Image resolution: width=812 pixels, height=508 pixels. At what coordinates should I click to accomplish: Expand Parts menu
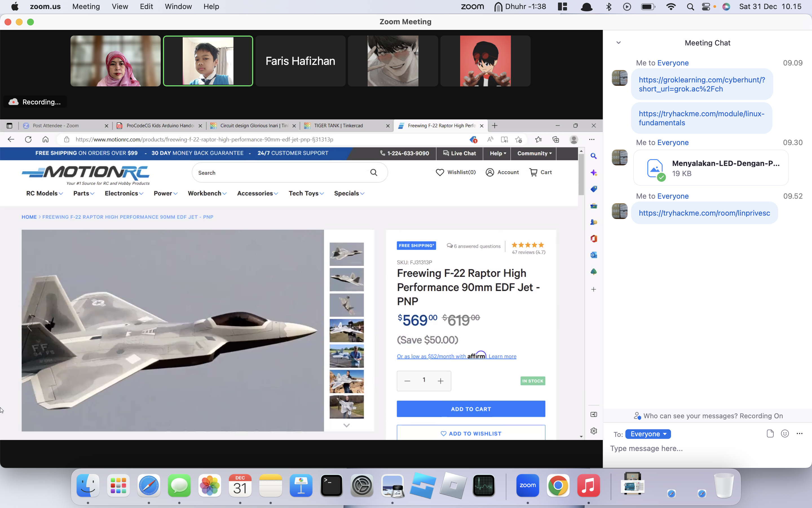coord(84,193)
